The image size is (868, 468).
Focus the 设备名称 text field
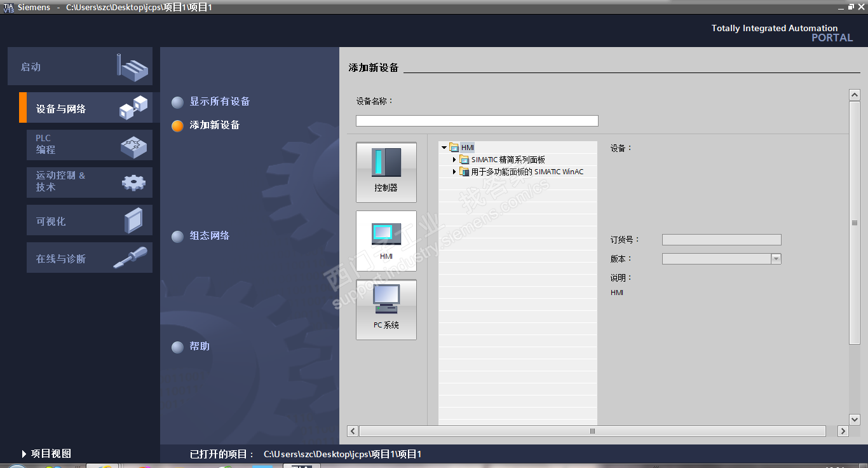click(x=477, y=121)
